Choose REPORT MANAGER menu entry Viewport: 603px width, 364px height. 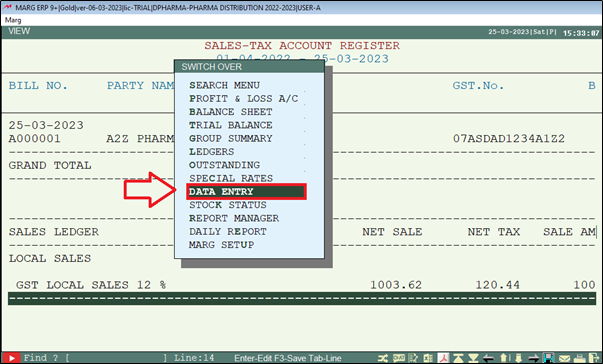tap(234, 218)
